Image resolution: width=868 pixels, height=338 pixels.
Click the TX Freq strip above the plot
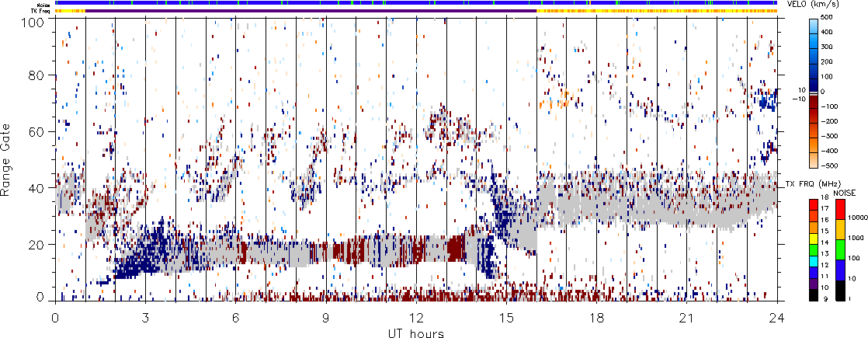(416, 11)
